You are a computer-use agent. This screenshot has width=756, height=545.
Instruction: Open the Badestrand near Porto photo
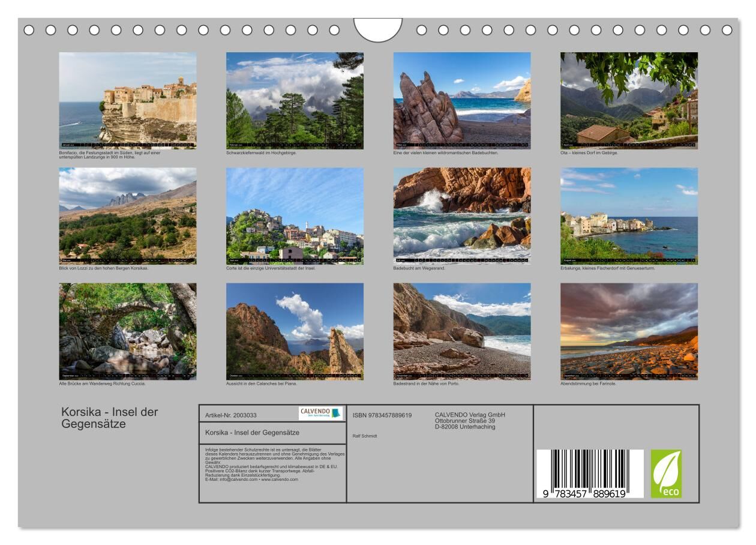[461, 331]
